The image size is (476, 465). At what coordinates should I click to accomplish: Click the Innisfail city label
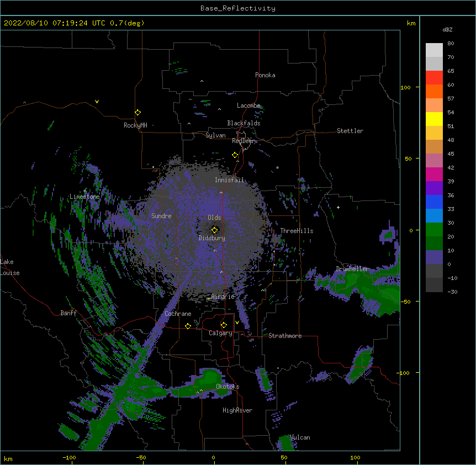pyautogui.click(x=230, y=180)
